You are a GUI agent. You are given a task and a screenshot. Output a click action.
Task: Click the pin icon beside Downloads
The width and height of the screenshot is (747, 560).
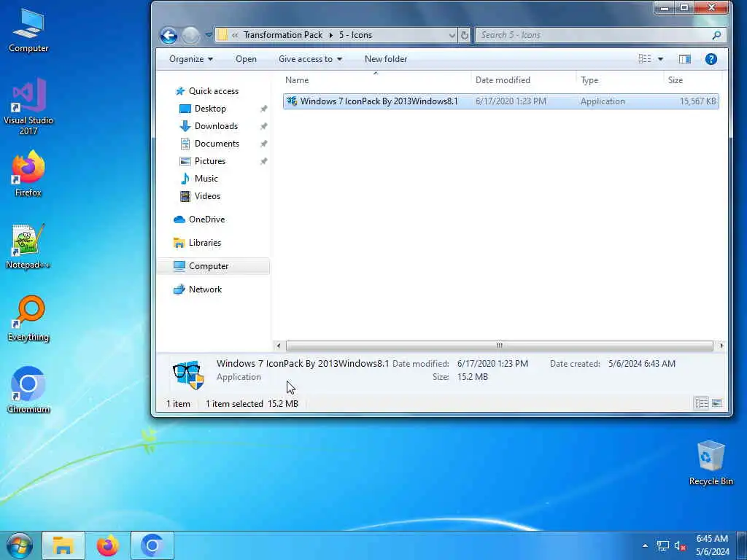click(x=263, y=127)
